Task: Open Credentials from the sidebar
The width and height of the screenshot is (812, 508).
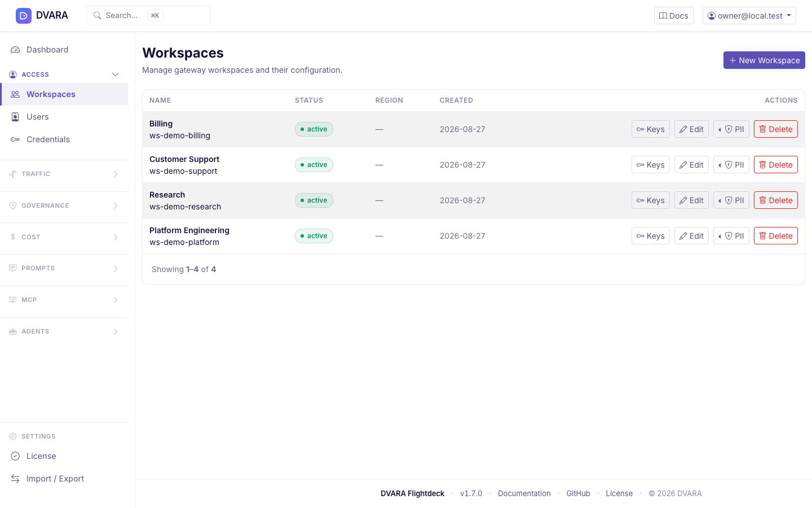Action: (x=64, y=139)
